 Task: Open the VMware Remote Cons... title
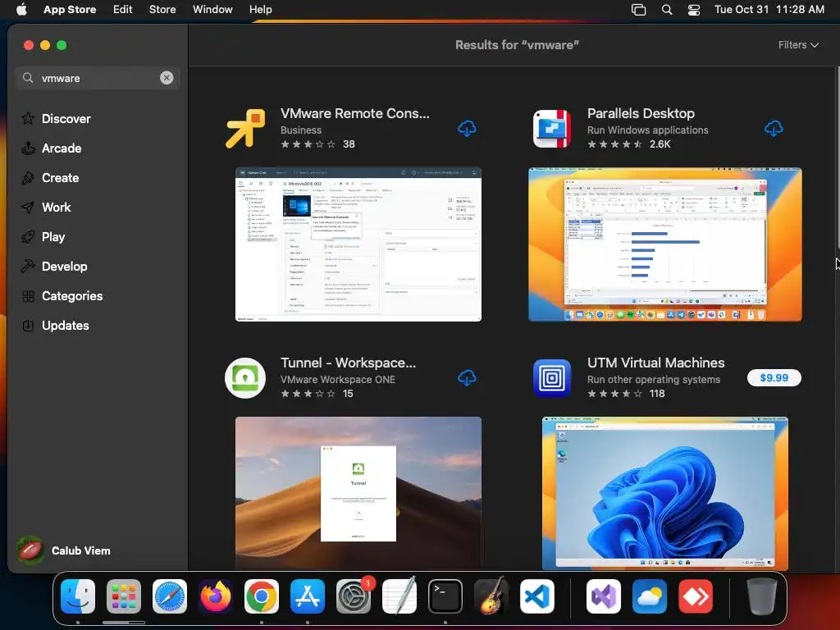(x=354, y=113)
